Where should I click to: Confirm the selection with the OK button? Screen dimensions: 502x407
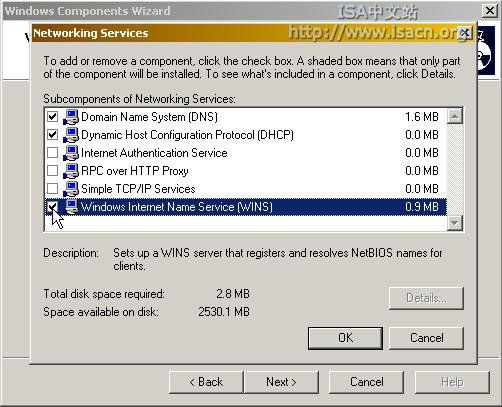(x=345, y=338)
